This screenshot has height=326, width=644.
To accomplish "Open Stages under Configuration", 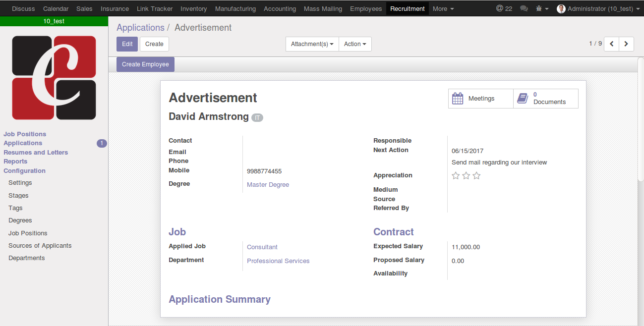I will (x=18, y=196).
